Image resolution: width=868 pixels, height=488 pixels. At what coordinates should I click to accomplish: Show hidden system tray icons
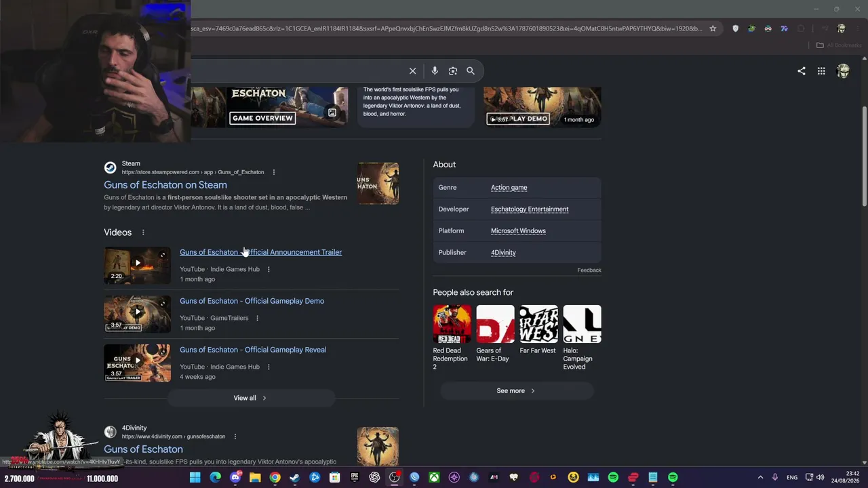(x=760, y=478)
